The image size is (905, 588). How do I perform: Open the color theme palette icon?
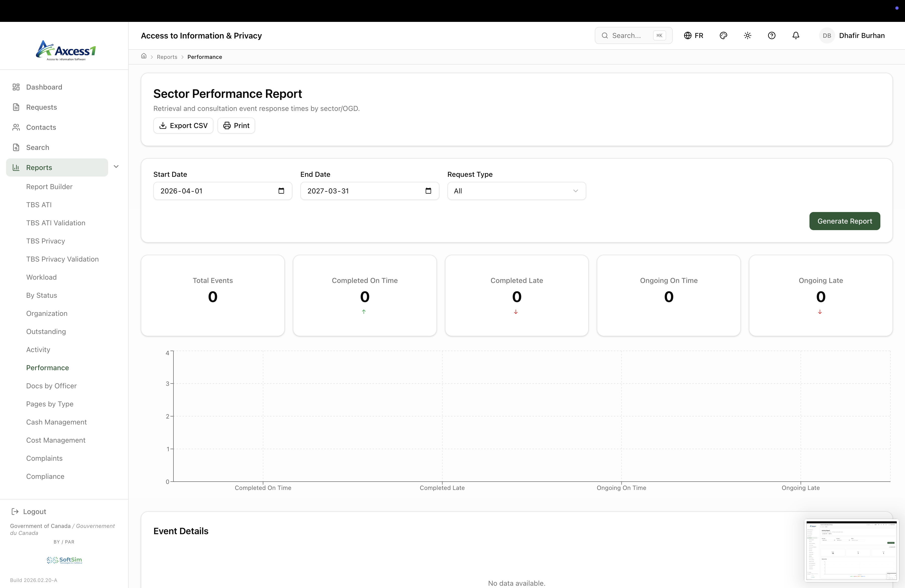723,35
